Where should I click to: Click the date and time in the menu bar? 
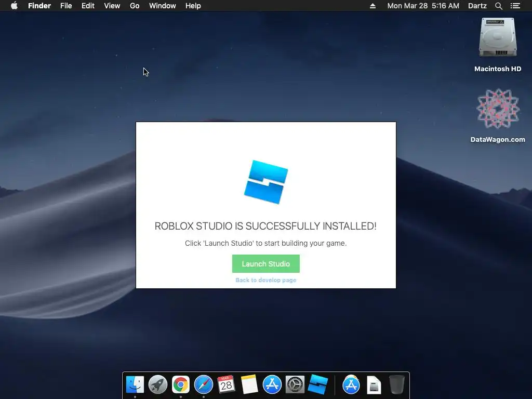[x=423, y=6]
